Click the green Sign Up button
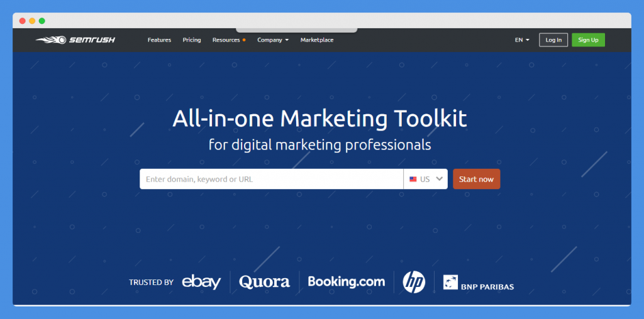The image size is (644, 319). [588, 40]
